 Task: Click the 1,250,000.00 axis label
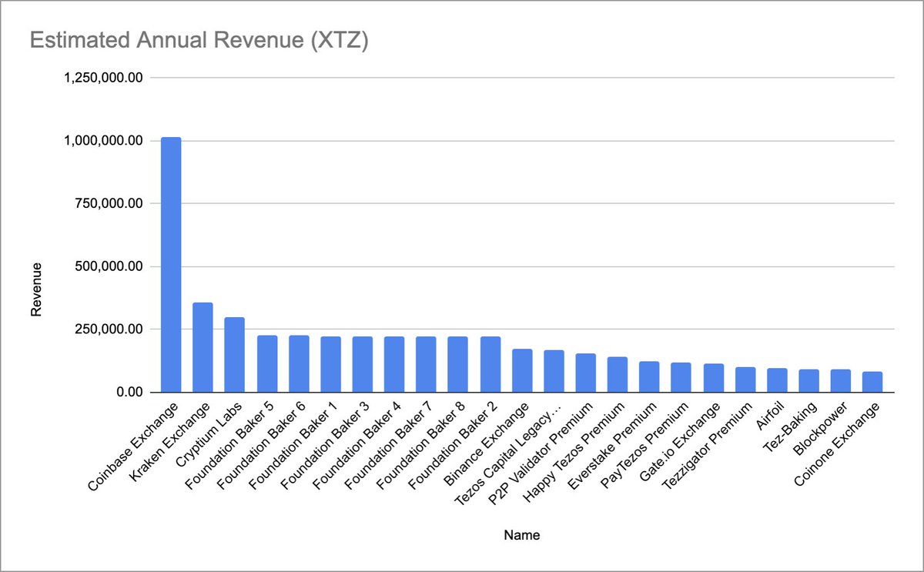[102, 78]
